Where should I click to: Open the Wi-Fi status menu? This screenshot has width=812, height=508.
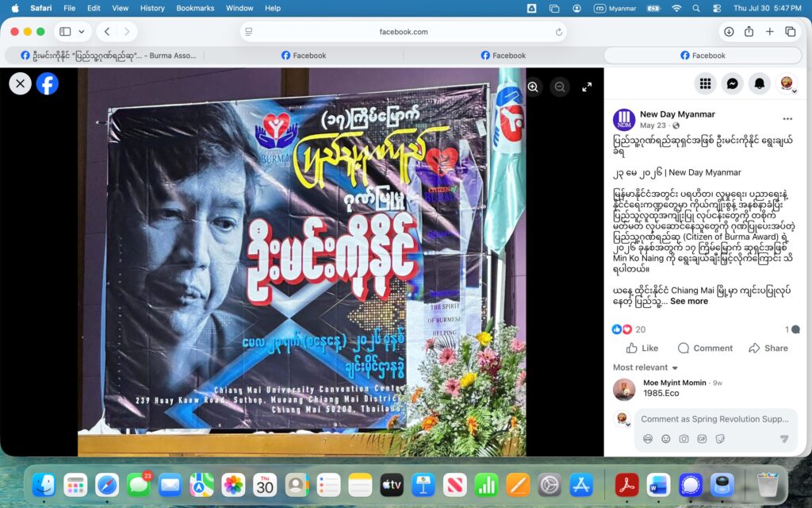[676, 8]
